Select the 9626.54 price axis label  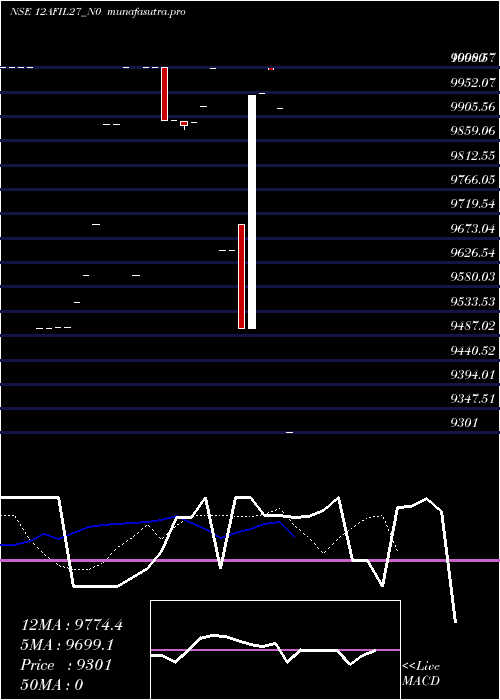tap(473, 253)
